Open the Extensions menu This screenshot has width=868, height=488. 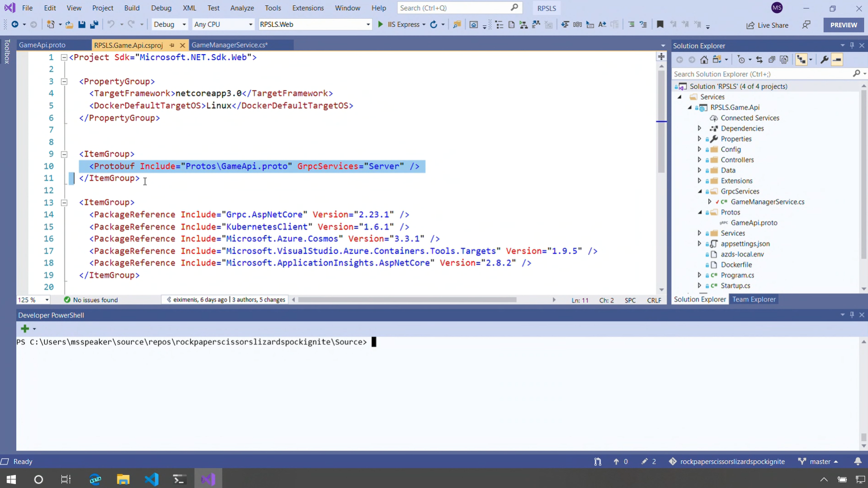tap(308, 8)
